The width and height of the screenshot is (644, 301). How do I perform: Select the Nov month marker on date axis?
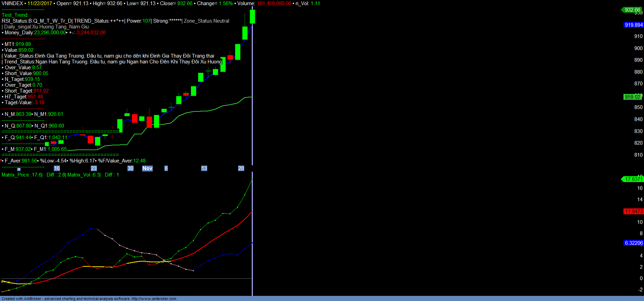pos(147,168)
